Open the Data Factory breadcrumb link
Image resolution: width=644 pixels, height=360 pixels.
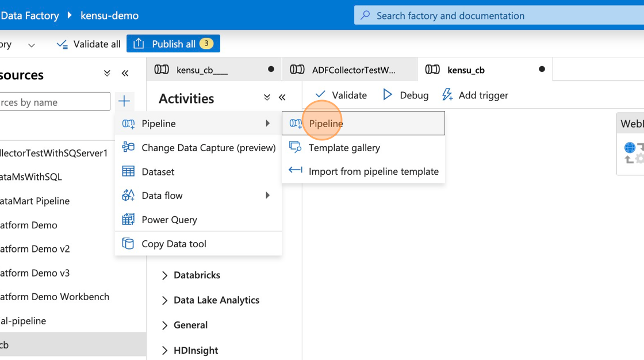(29, 16)
